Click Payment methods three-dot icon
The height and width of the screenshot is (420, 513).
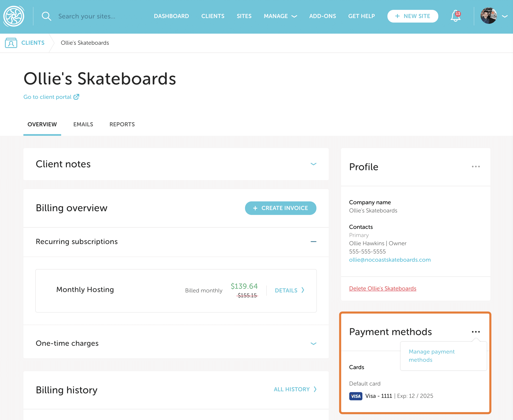click(x=475, y=332)
